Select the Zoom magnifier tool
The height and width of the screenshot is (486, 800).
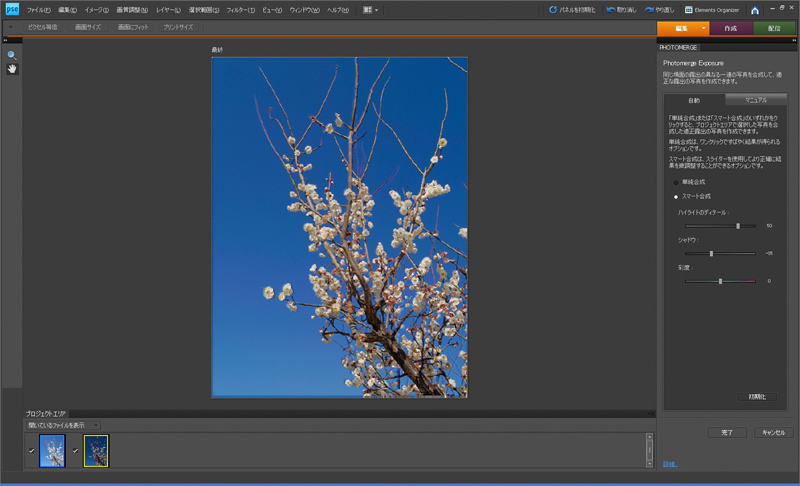tap(12, 56)
